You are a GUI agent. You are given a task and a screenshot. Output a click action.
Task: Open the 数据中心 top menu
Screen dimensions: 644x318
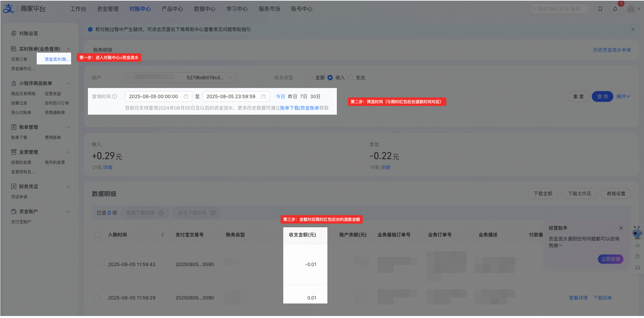click(x=205, y=9)
